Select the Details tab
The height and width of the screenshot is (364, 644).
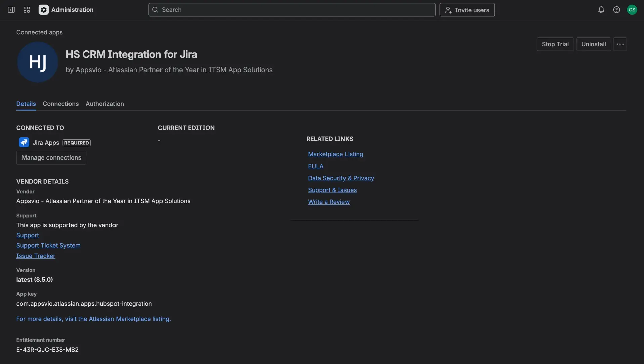pyautogui.click(x=26, y=104)
